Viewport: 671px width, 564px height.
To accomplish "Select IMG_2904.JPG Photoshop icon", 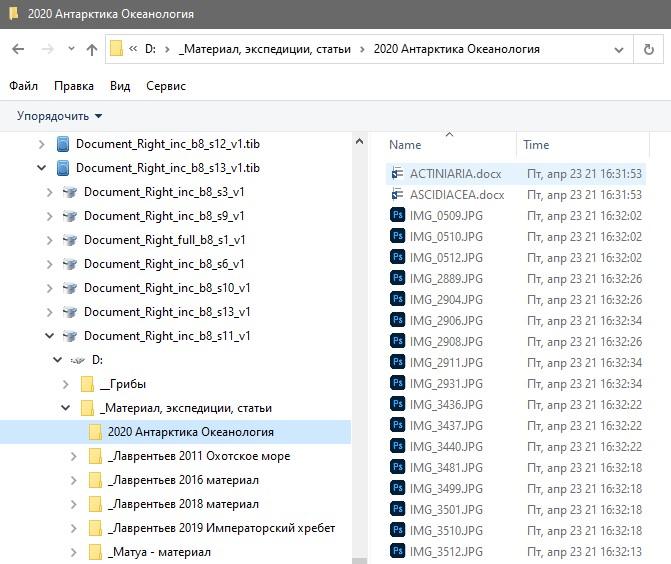I will pyautogui.click(x=398, y=298).
